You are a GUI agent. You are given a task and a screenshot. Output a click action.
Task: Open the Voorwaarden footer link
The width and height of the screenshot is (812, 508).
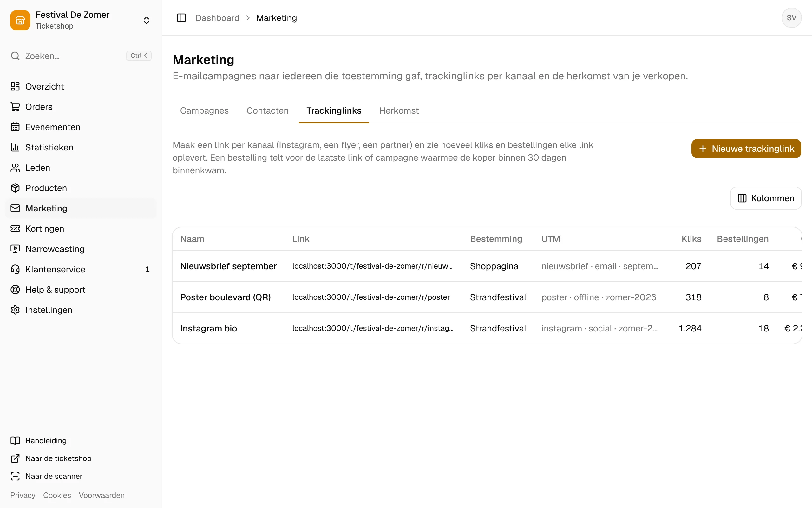tap(102, 495)
